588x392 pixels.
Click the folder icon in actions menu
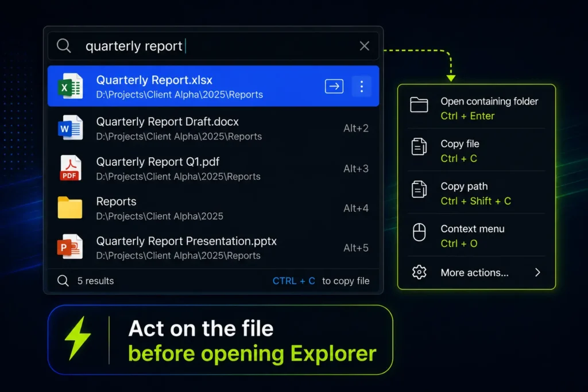[x=419, y=104]
